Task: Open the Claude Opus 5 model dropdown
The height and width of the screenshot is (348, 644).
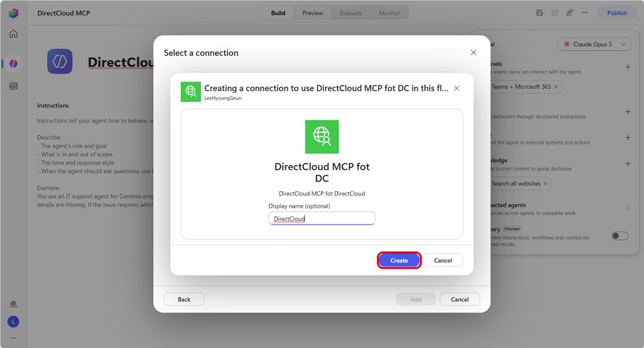Action: click(x=594, y=44)
